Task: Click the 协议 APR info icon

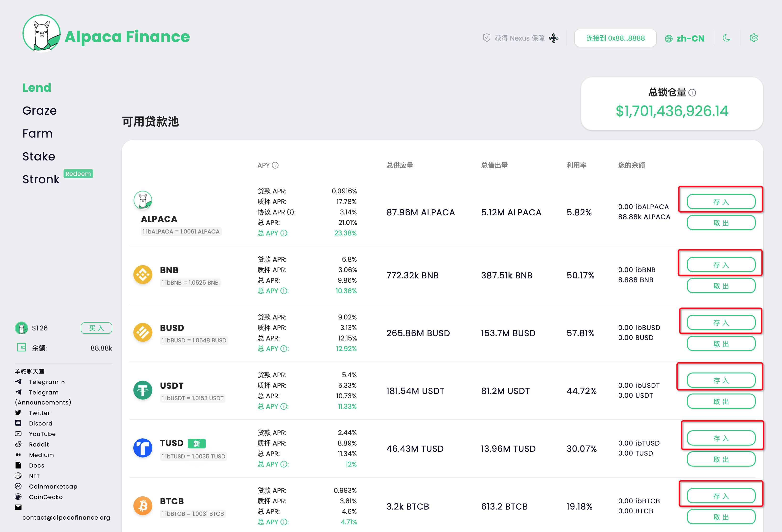Action: coord(290,212)
